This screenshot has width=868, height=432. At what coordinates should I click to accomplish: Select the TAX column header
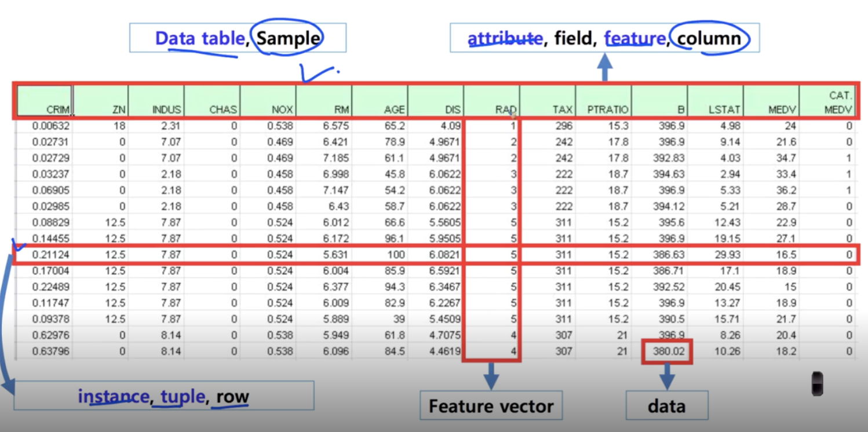pyautogui.click(x=548, y=101)
